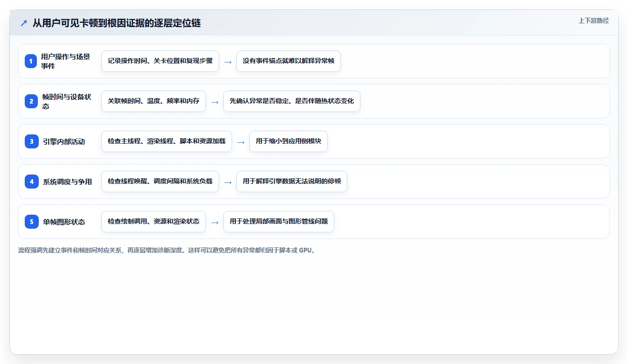Select step badge number 2
The image size is (628, 364).
pos(32,101)
